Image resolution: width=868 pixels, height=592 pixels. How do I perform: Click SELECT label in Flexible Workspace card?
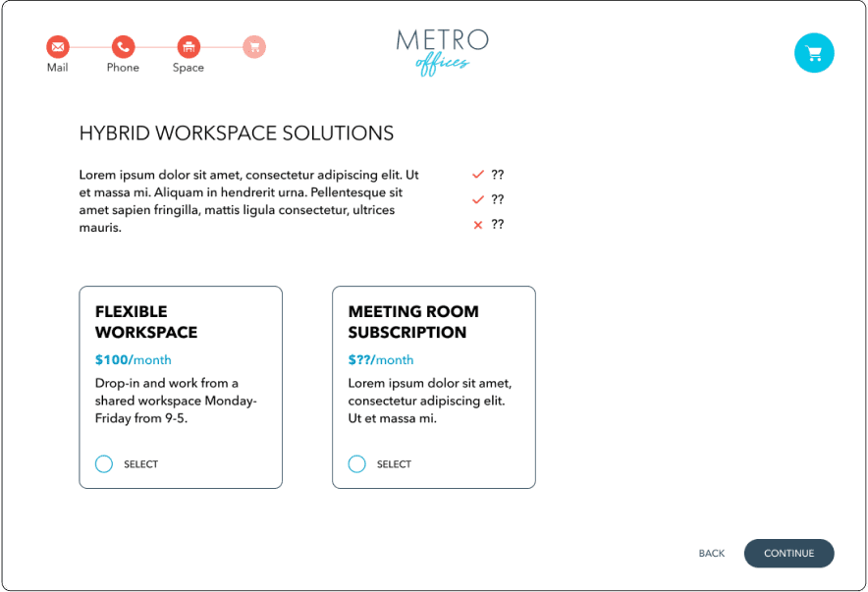(140, 464)
